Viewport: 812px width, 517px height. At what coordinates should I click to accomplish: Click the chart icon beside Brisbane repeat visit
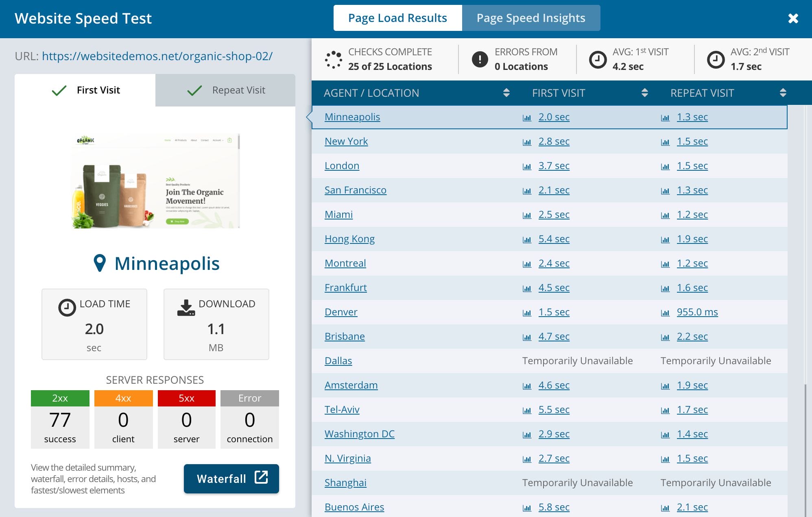[x=665, y=337]
